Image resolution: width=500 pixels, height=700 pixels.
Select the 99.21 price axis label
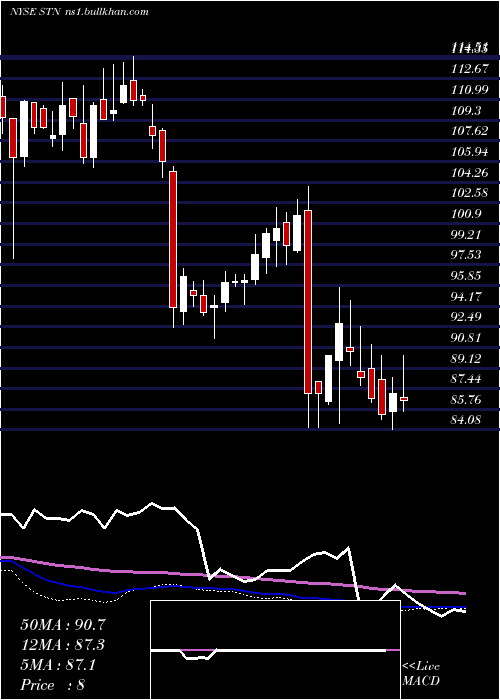tap(466, 234)
